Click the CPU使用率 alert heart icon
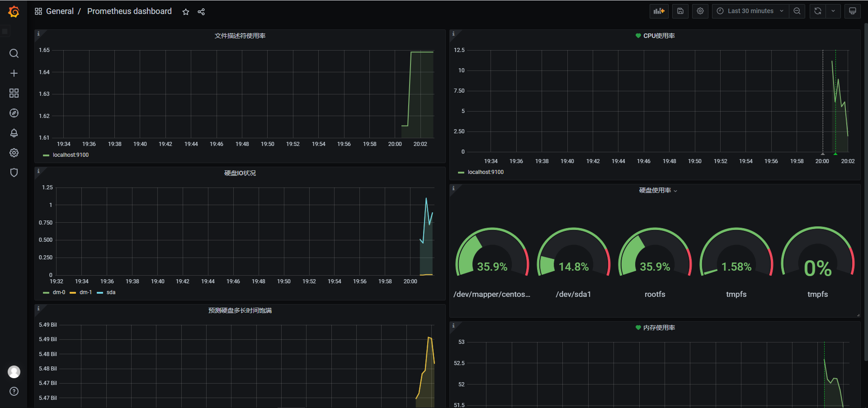Viewport: 868px width, 408px height. tap(638, 36)
